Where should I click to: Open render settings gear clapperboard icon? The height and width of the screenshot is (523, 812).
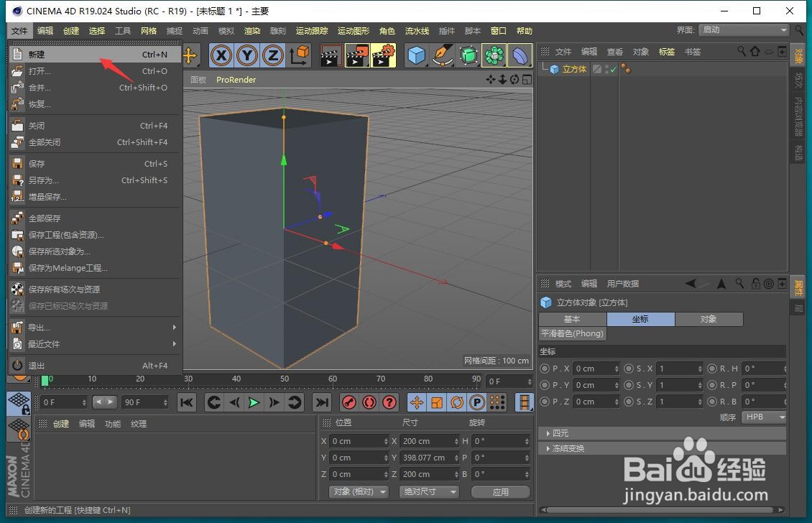point(384,55)
